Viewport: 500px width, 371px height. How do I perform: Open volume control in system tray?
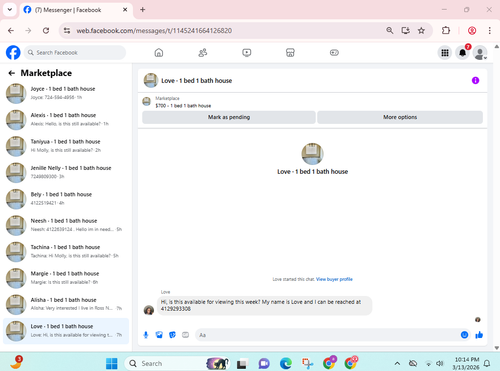click(x=440, y=363)
